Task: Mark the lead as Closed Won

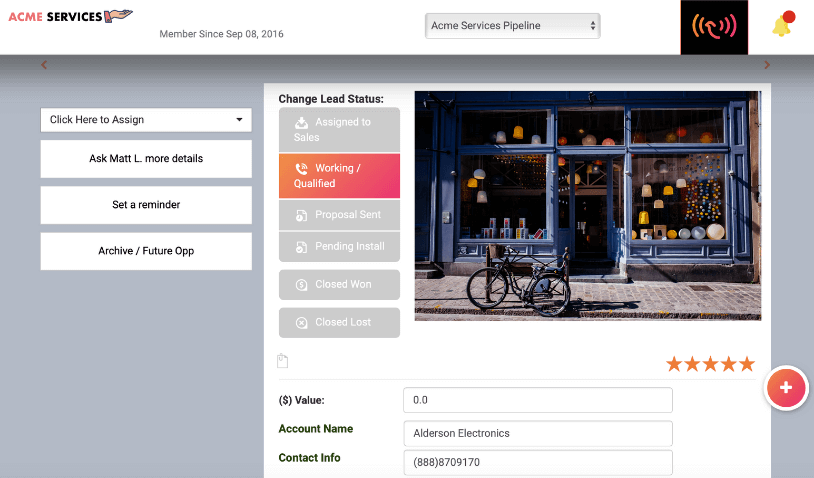Action: point(340,284)
